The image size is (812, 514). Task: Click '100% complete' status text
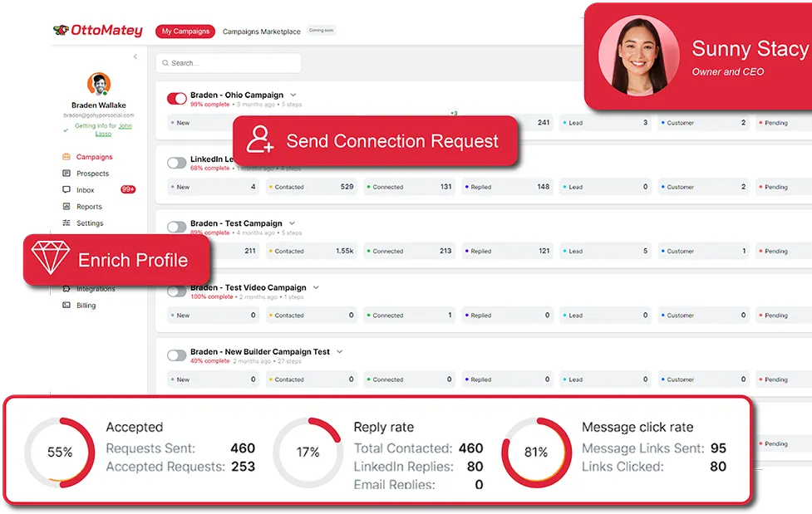click(x=212, y=297)
